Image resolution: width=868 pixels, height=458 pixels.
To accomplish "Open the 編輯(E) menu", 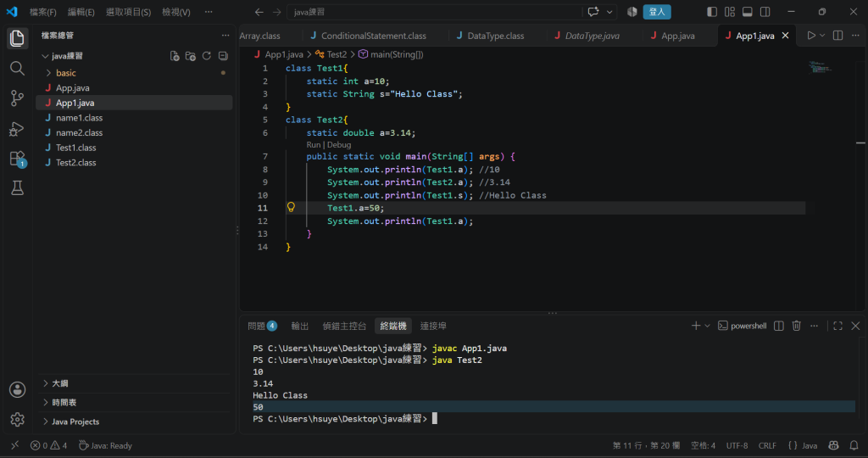I will pos(81,12).
